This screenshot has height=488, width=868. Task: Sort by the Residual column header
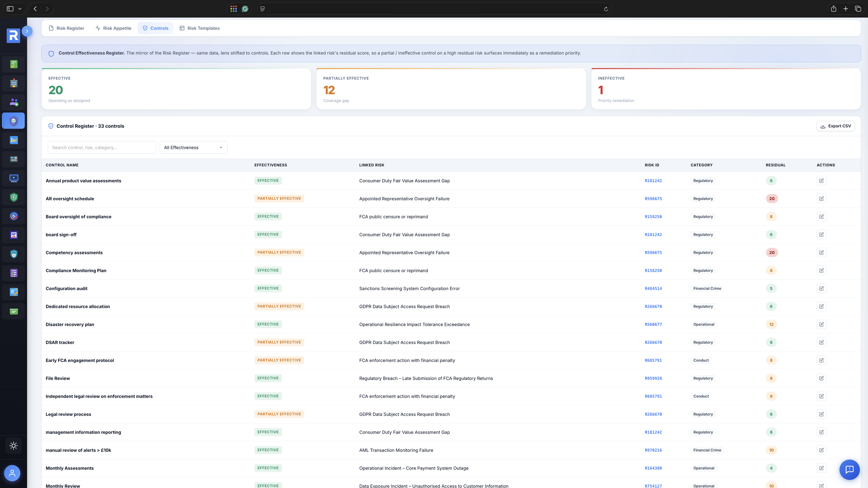[x=775, y=165]
